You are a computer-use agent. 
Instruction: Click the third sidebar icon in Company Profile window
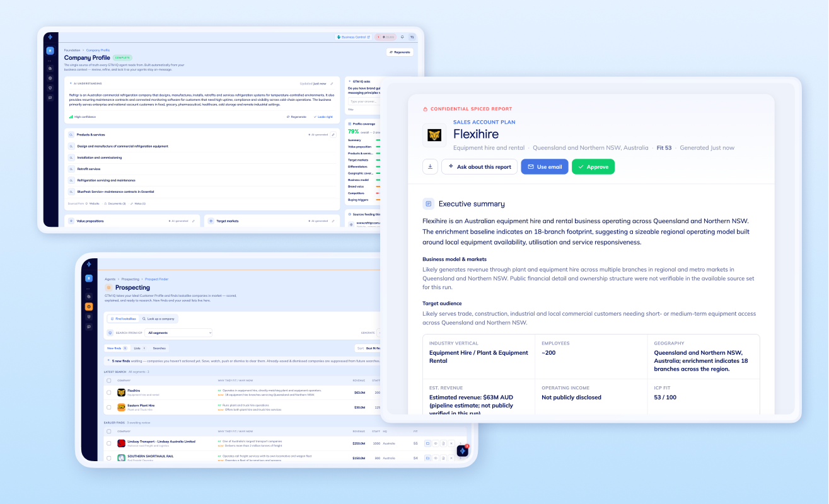point(50,78)
